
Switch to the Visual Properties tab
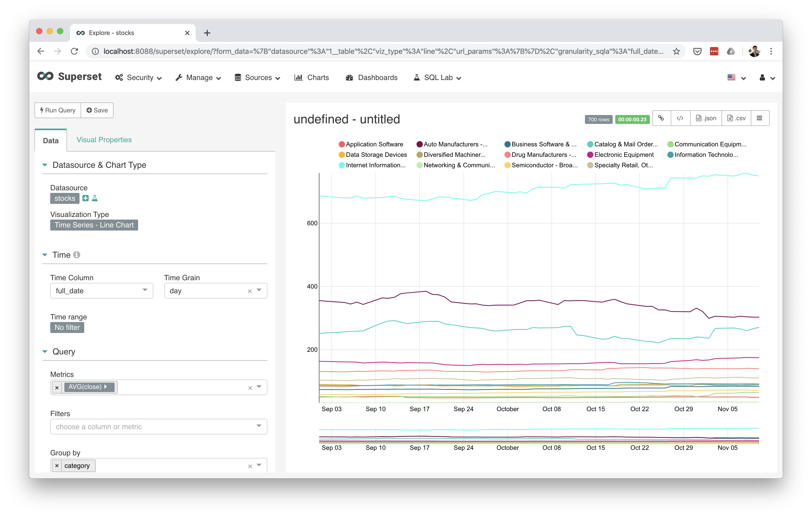pyautogui.click(x=104, y=140)
